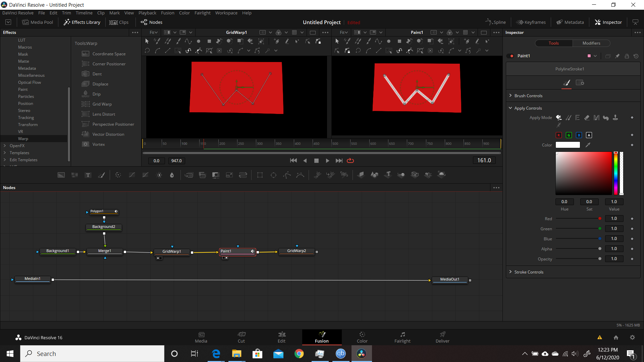Viewport: 644px width, 362px height.
Task: Add a Transform node from the toolbar
Action: [x=243, y=175]
